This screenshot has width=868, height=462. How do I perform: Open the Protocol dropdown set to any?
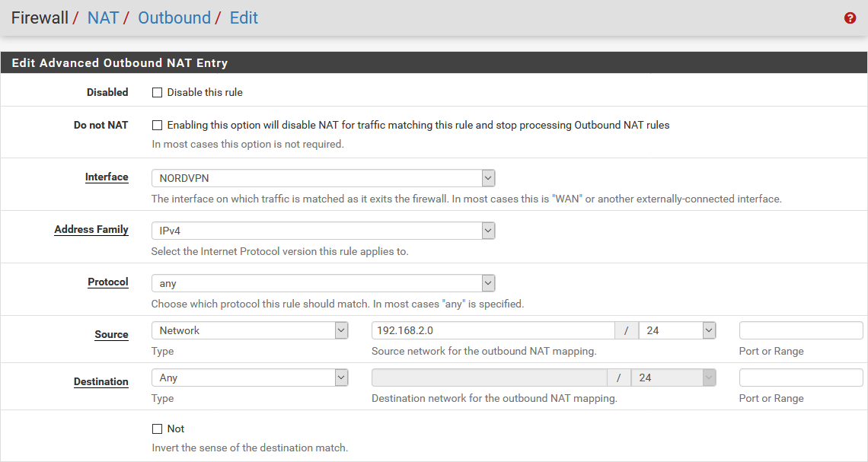pos(323,283)
